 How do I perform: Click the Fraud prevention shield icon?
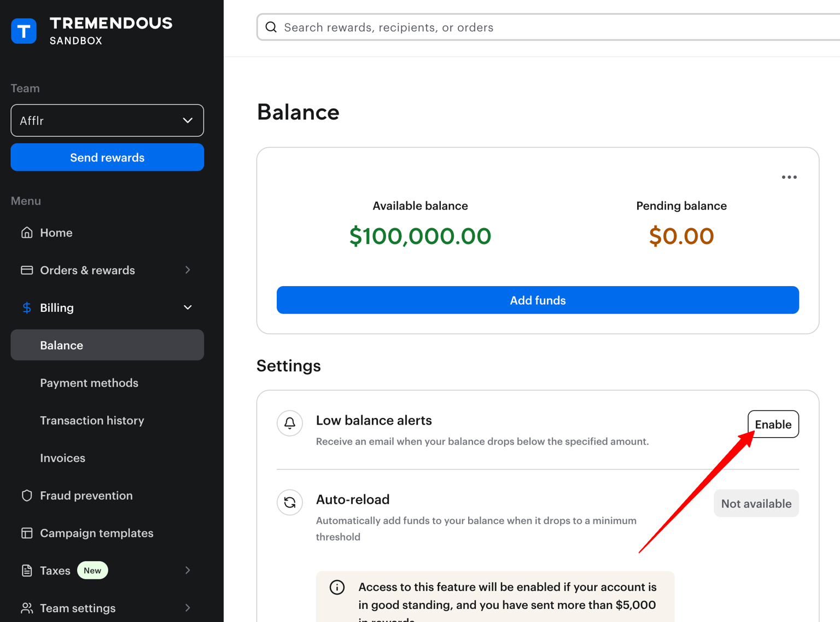coord(27,496)
